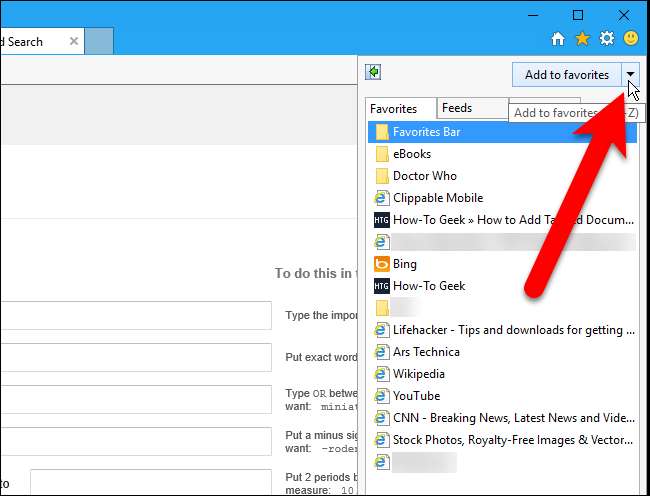
Task: Pin the Favorites Center with green arrow icon
Action: click(x=374, y=72)
